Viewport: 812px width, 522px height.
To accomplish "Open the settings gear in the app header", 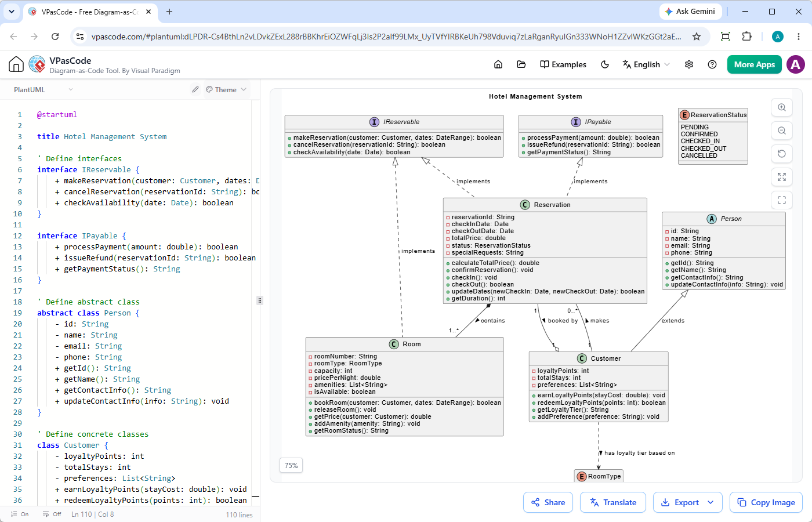I will click(x=689, y=64).
